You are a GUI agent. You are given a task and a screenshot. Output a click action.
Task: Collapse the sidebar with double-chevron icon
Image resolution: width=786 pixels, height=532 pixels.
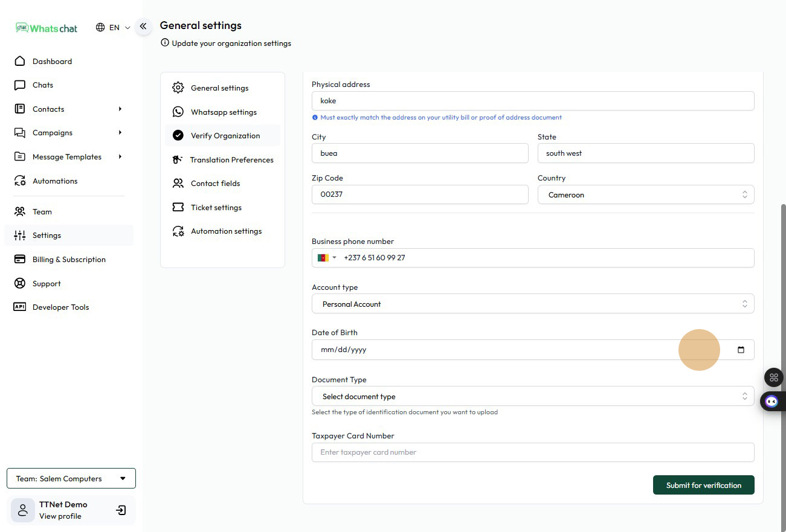[143, 27]
